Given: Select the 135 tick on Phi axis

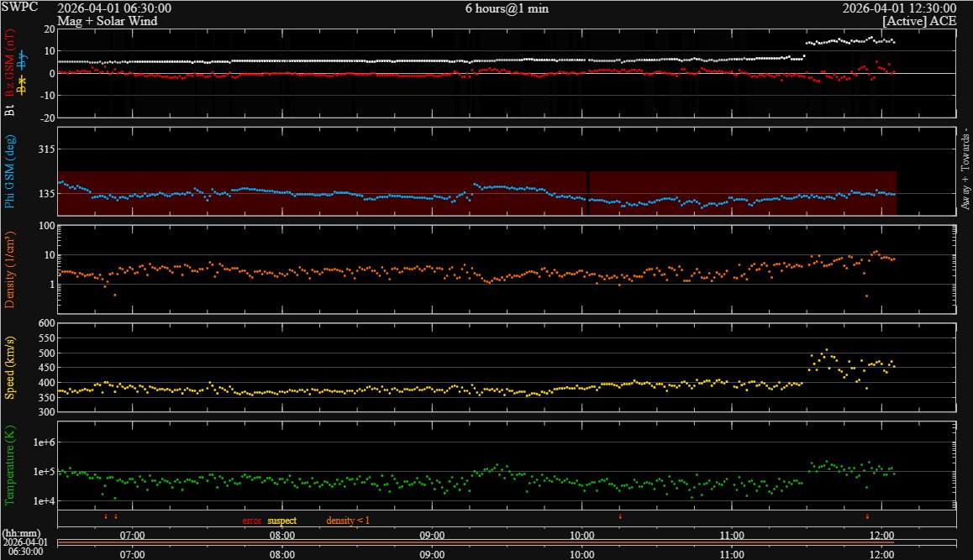Looking at the screenshot, I should [46, 193].
